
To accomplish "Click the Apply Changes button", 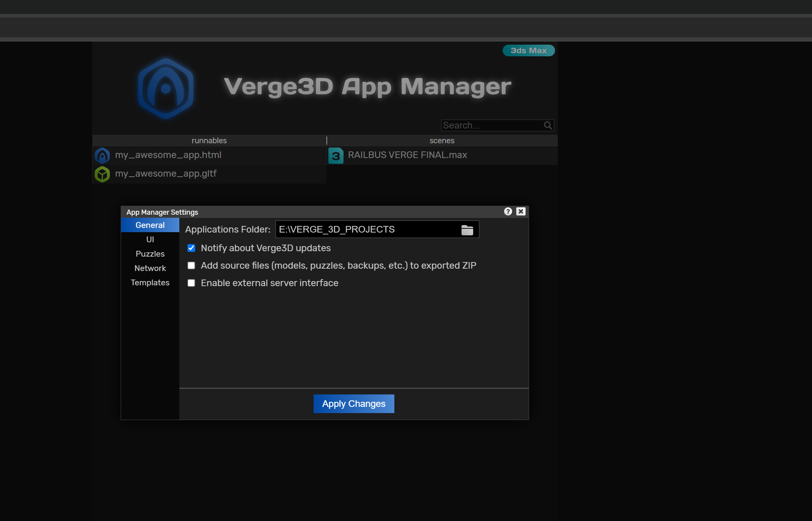I will (x=354, y=404).
